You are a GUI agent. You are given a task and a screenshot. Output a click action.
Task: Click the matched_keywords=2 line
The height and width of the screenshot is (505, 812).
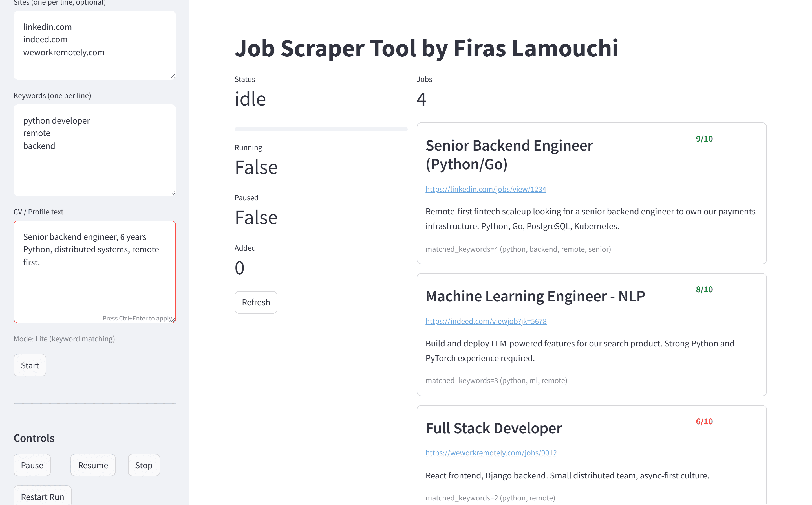pos(490,498)
